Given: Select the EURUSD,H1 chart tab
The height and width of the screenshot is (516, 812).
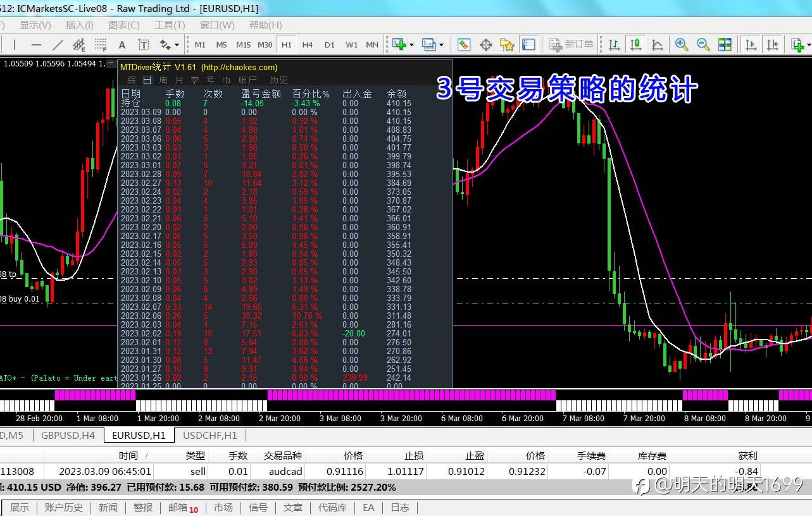Looking at the screenshot, I should pyautogui.click(x=139, y=435).
